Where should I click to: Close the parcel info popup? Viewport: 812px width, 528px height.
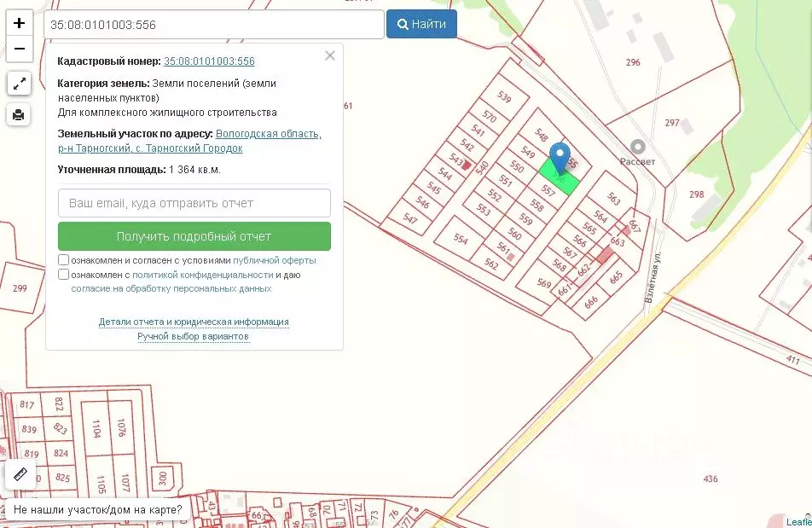[330, 55]
